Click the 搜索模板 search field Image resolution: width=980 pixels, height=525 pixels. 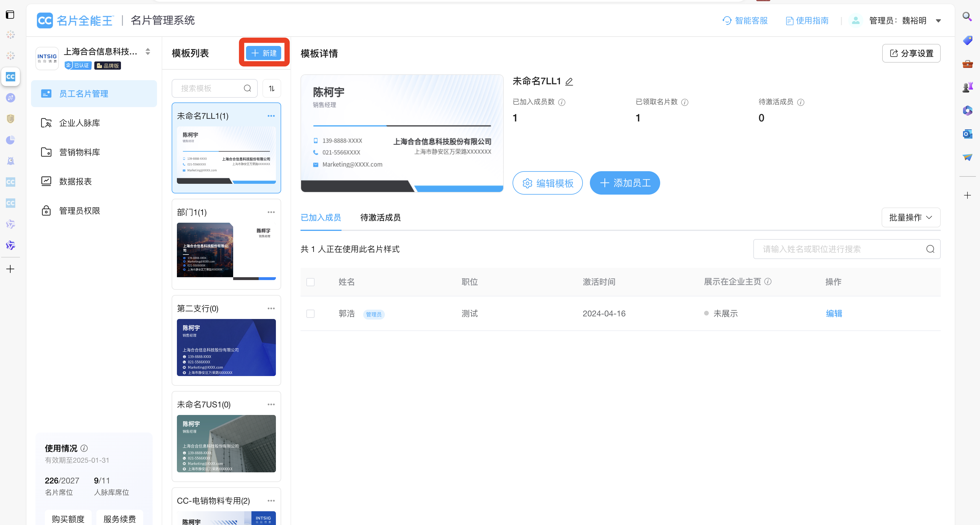pos(215,88)
